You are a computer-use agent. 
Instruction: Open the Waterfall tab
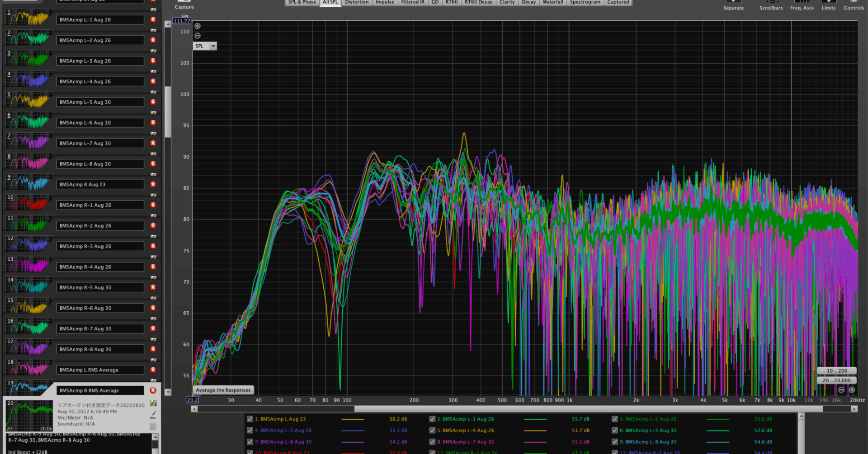coord(552,2)
